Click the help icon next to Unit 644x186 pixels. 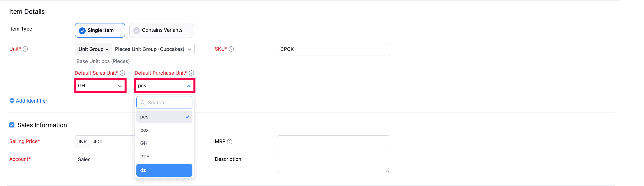[x=25, y=49]
